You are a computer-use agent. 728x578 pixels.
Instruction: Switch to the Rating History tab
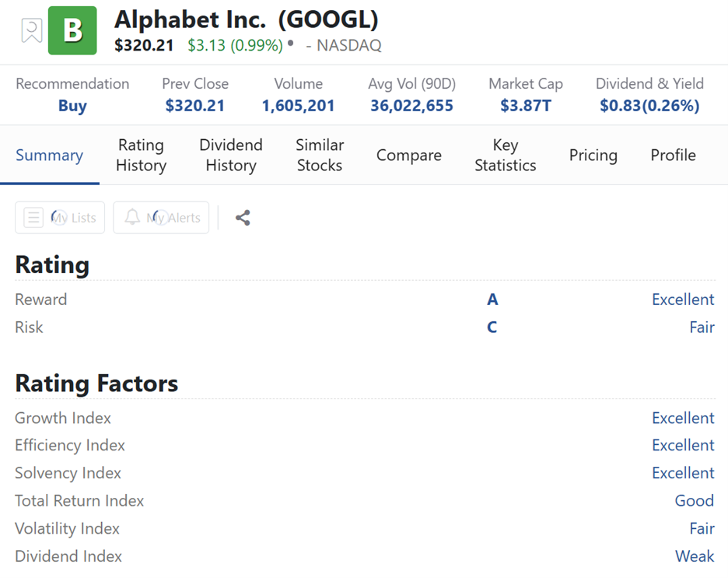click(141, 155)
